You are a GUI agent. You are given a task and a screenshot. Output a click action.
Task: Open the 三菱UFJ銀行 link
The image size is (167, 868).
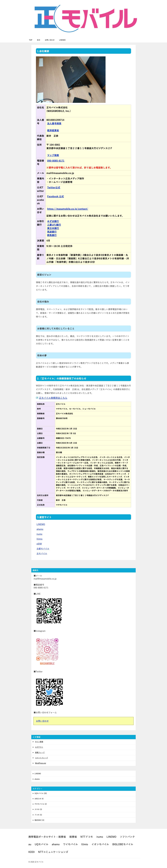[x=54, y=225]
